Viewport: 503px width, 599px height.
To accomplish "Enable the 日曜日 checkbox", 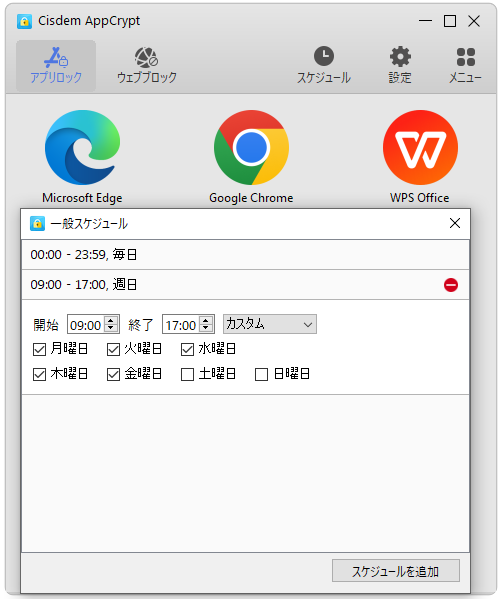I will (261, 374).
